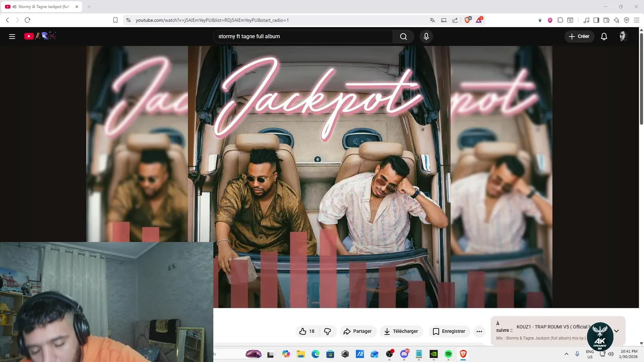The height and width of the screenshot is (362, 644).
Task: Translate this page icon
Action: 432,20
